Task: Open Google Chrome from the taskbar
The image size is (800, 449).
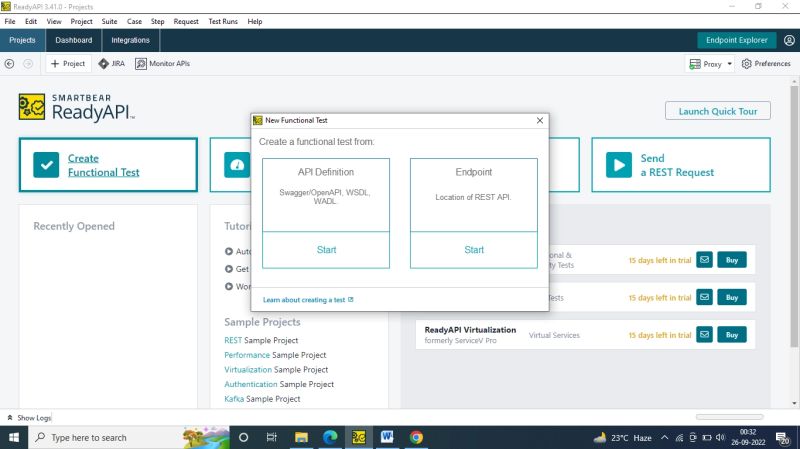Action: (x=416, y=438)
